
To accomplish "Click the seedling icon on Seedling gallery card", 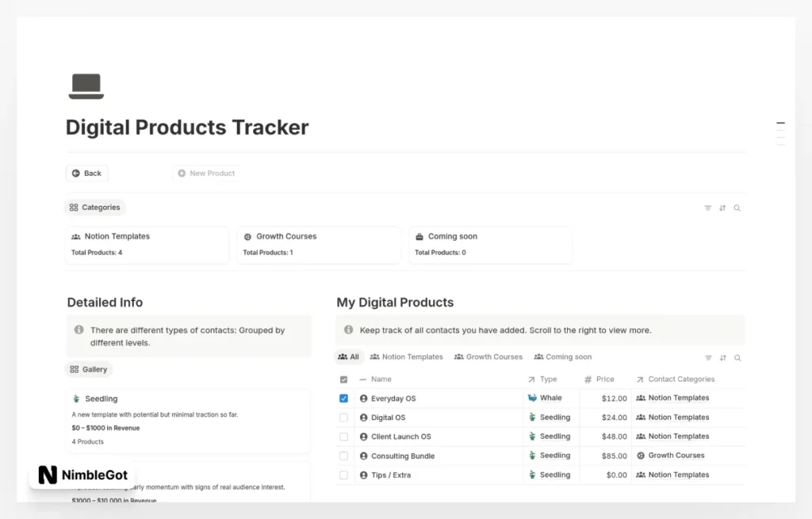I will pos(76,399).
